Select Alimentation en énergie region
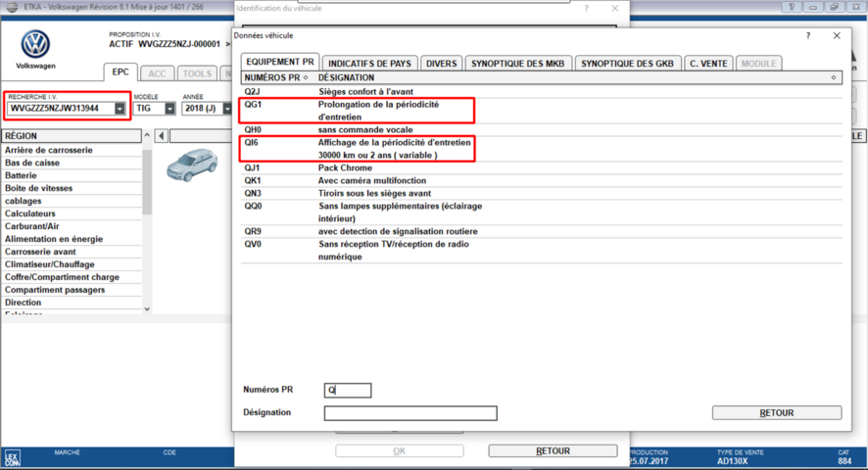 pos(72,239)
